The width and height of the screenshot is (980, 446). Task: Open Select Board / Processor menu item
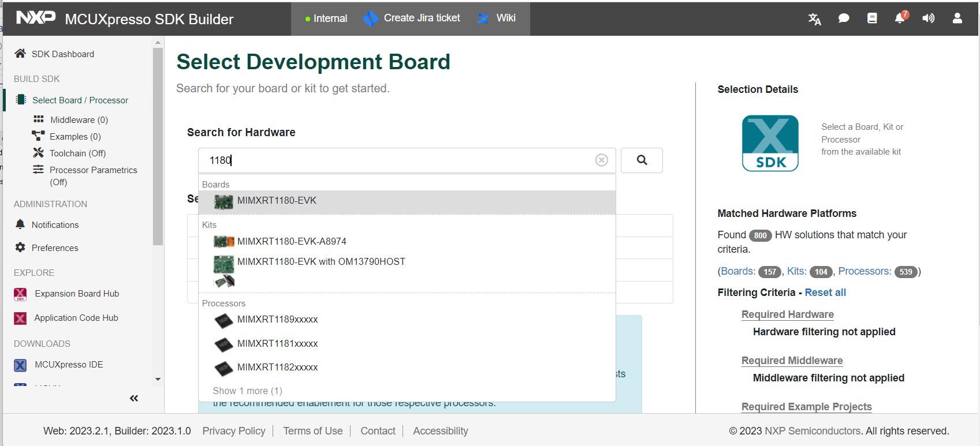80,100
